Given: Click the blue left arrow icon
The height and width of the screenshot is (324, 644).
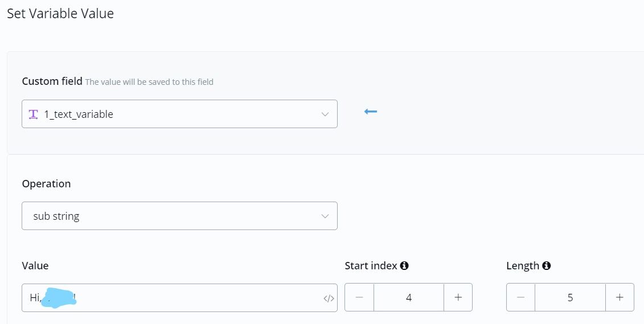Looking at the screenshot, I should [371, 111].
